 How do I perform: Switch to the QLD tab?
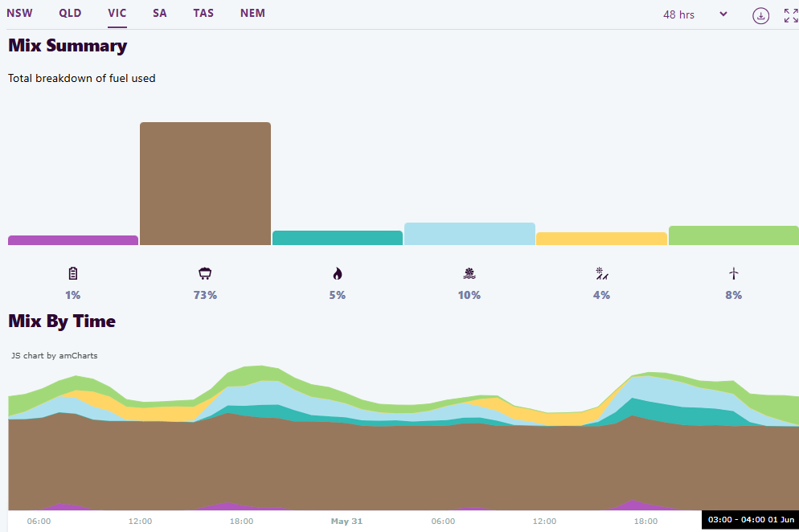70,14
